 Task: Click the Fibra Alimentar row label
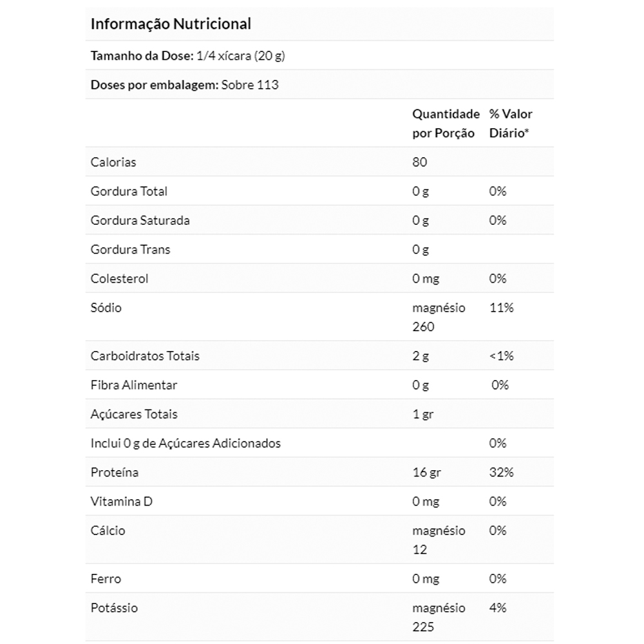click(134, 385)
